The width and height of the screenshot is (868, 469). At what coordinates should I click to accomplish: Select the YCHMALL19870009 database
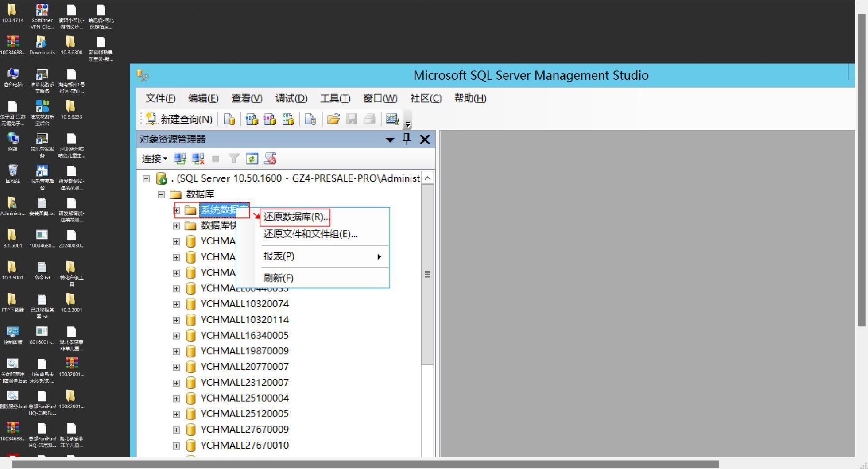tap(244, 351)
